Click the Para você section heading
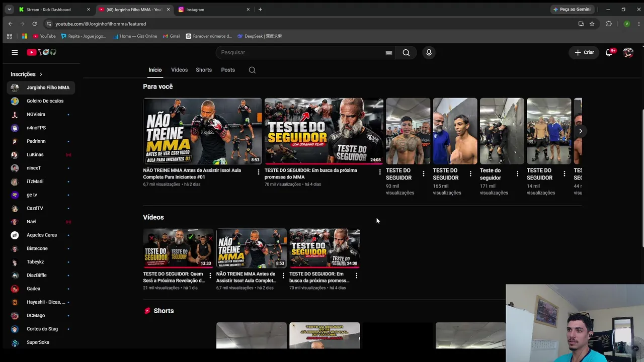 158,87
